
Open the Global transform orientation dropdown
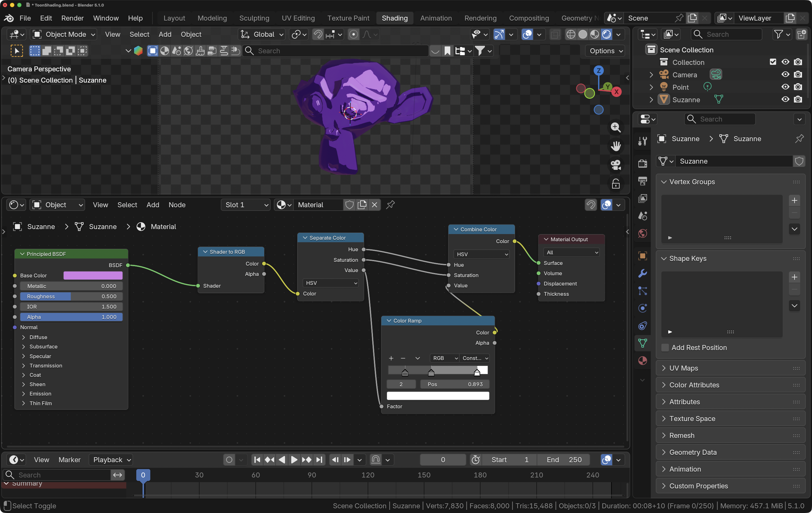tap(262, 34)
